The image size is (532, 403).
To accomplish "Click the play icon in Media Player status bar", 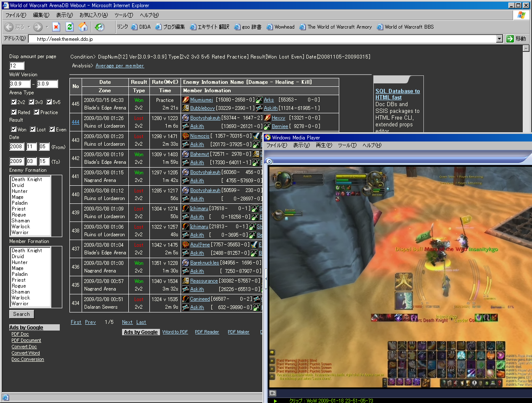I will 275,400.
